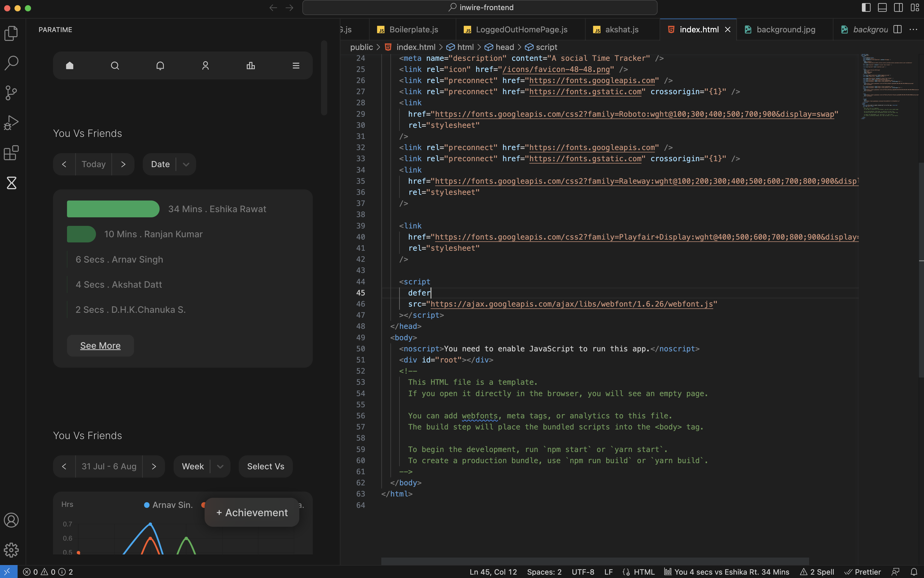Click the forward navigation chevron dates

coord(123,164)
